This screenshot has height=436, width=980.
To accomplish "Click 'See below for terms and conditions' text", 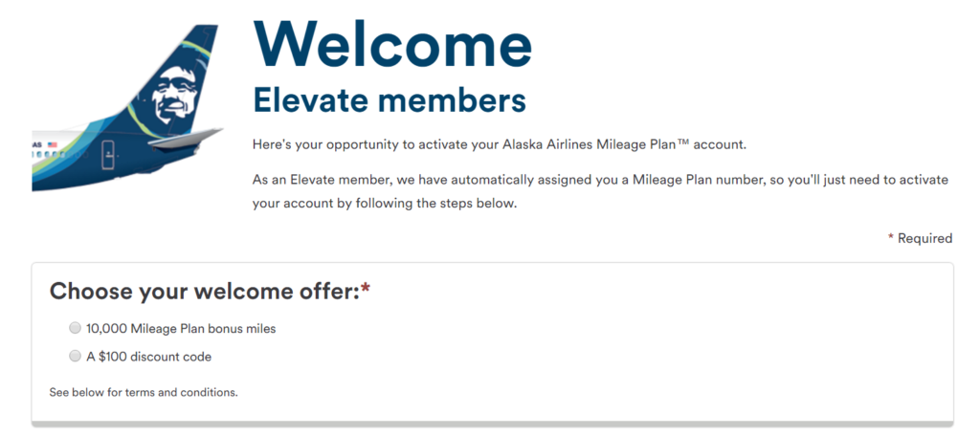I will pyautogui.click(x=144, y=393).
